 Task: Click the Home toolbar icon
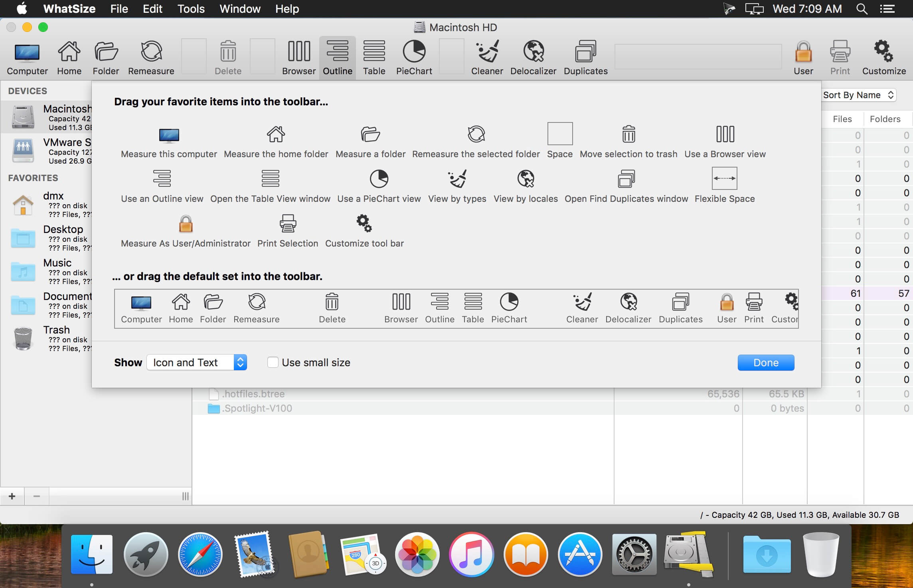coord(69,58)
